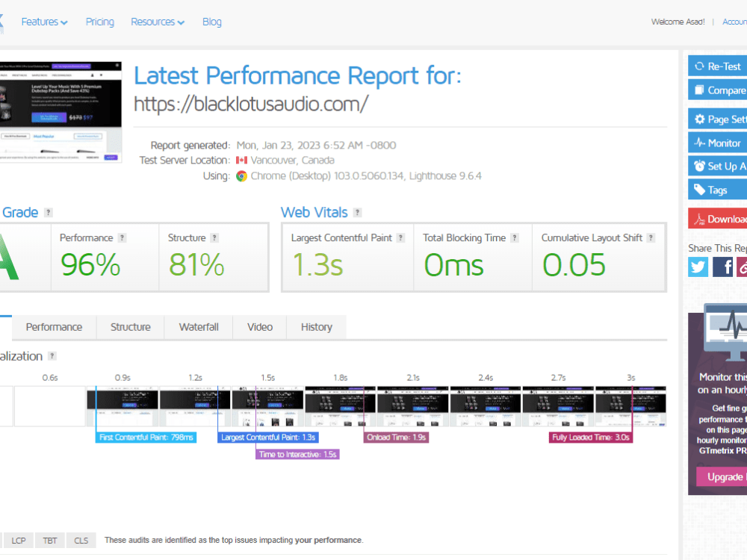This screenshot has width=747, height=560.
Task: Click help icon beside Structure score
Action: pyautogui.click(x=214, y=237)
